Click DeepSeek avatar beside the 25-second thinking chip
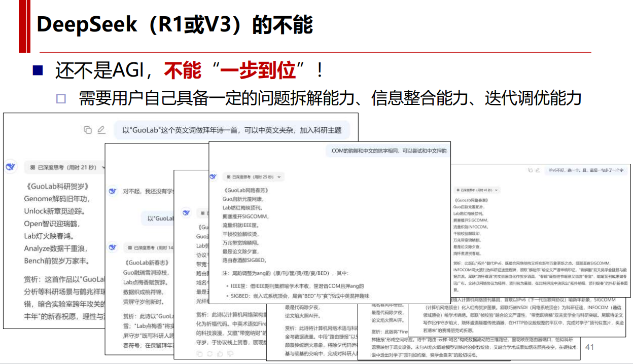633x364 pixels. pyautogui.click(x=214, y=177)
